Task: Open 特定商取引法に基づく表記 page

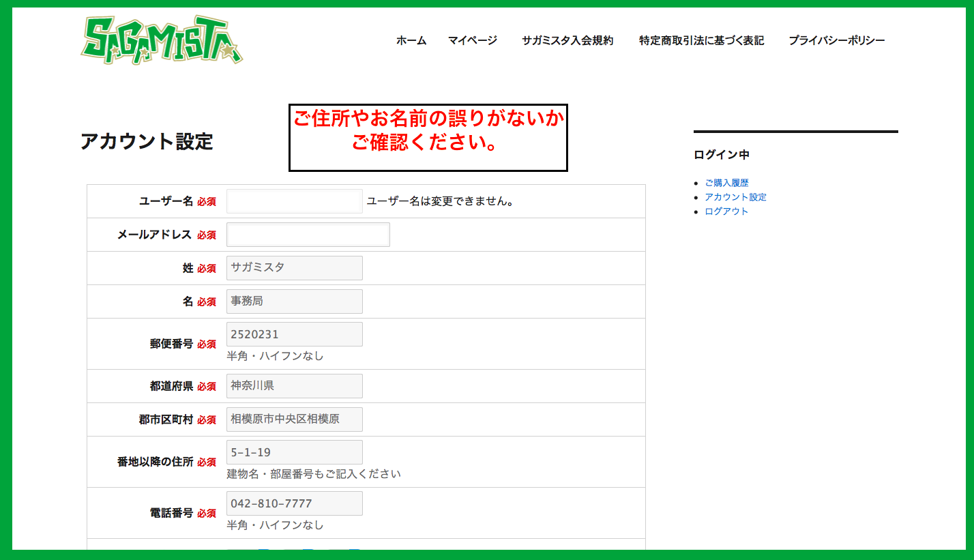Action: 702,40
